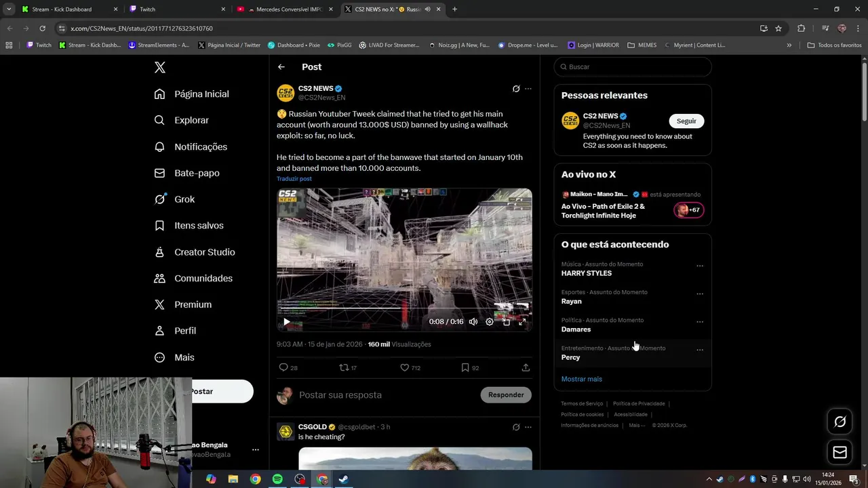Click the Buscar search field
Image resolution: width=868 pixels, height=488 pixels.
[633, 67]
